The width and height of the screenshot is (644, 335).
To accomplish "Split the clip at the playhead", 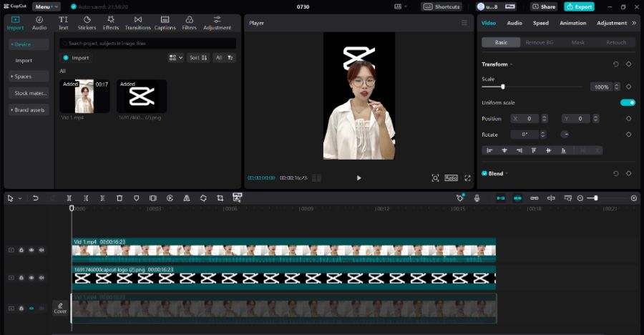I will tap(69, 198).
